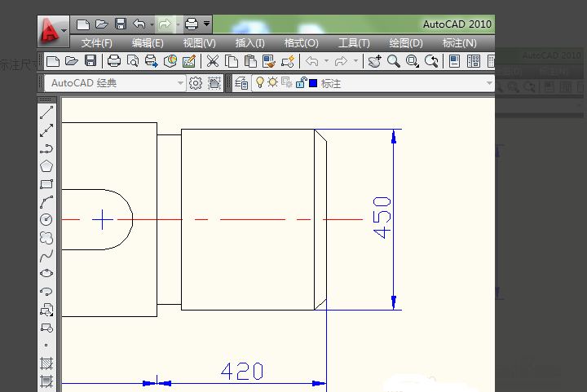Click the Publish icon
Image resolution: width=587 pixels, height=392 pixels.
tap(152, 61)
